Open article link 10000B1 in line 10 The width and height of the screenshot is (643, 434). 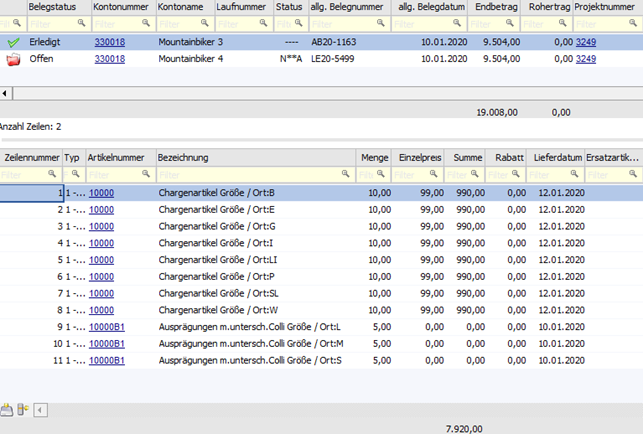(x=105, y=344)
